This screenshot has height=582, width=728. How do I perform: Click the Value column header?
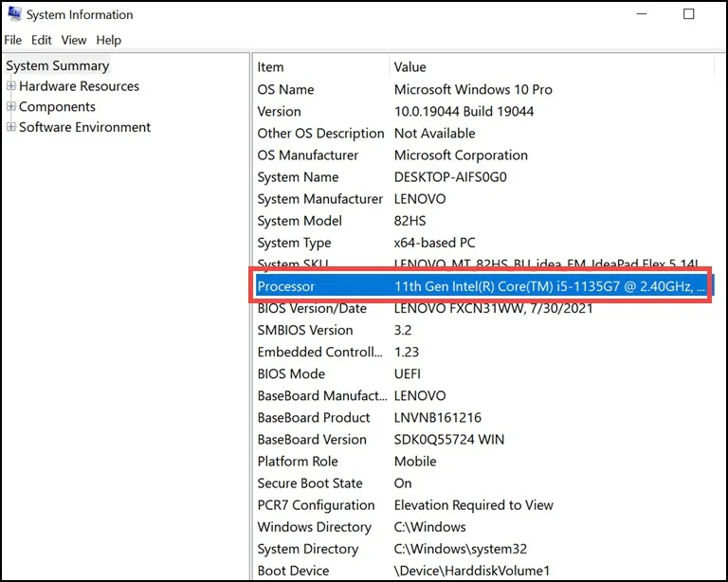coord(551,67)
